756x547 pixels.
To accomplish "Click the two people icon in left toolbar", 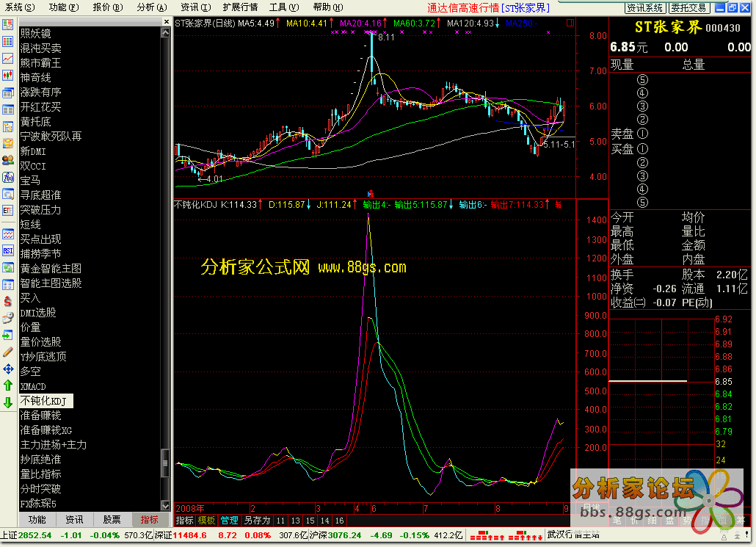I will (x=8, y=160).
